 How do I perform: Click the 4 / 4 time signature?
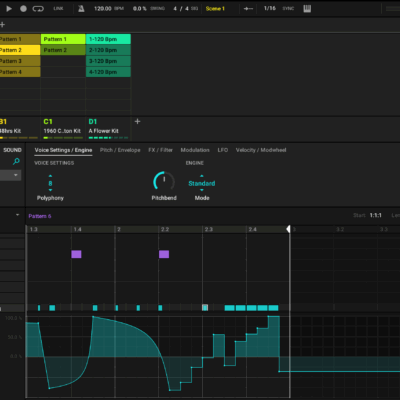pyautogui.click(x=182, y=8)
